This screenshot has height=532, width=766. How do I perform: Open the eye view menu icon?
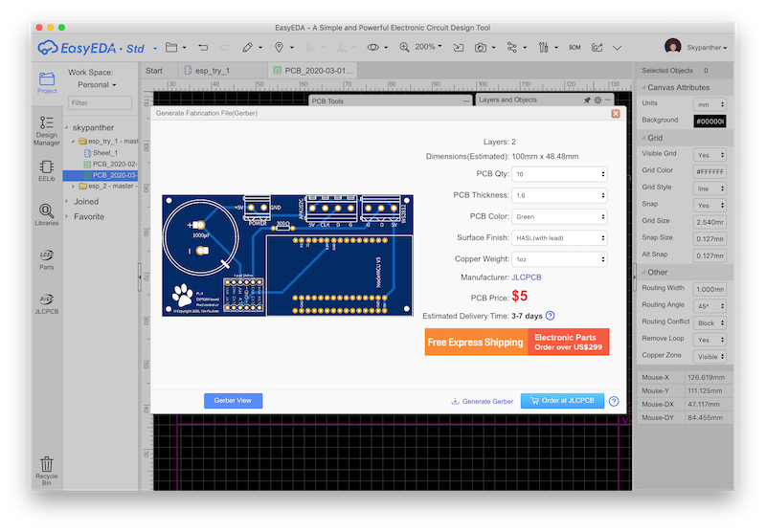(373, 47)
